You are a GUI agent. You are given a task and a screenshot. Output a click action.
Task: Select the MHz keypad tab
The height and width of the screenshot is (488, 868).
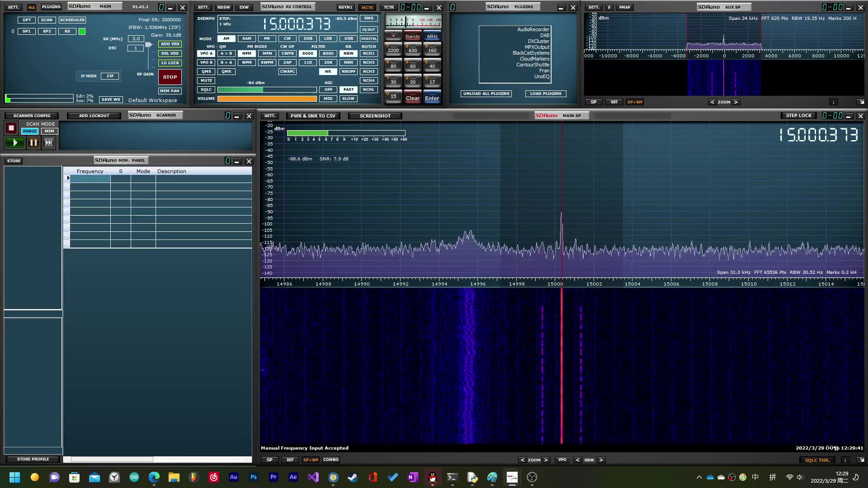click(x=432, y=36)
